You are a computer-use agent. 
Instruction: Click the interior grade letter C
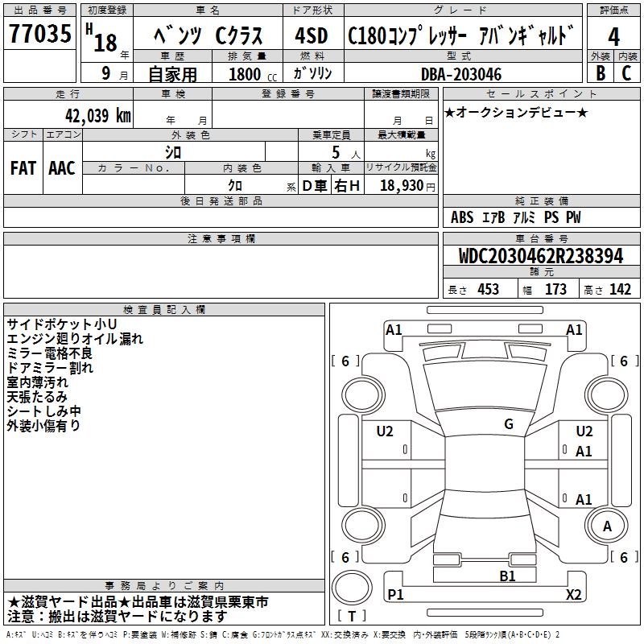point(626,73)
